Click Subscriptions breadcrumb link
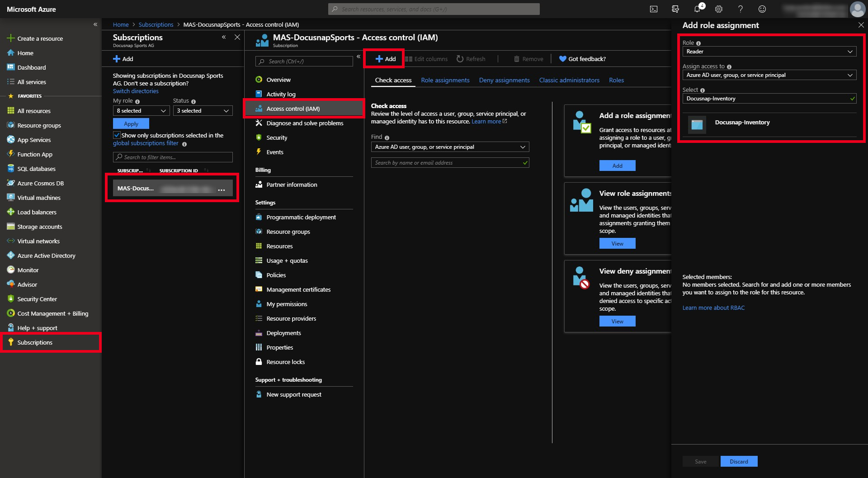The height and width of the screenshot is (478, 868). 156,24
